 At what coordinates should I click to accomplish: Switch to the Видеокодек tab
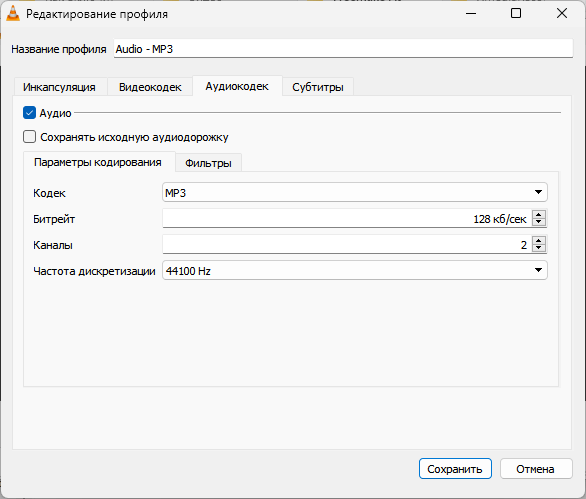pos(150,87)
